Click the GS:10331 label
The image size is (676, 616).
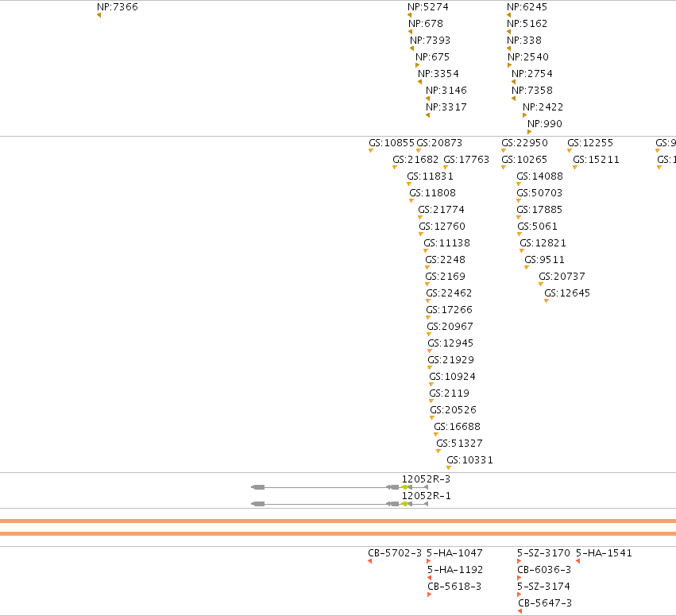click(x=470, y=460)
